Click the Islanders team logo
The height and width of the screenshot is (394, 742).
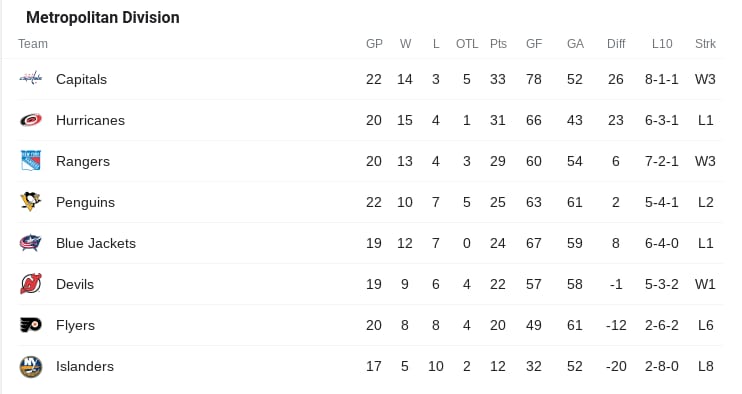(31, 367)
